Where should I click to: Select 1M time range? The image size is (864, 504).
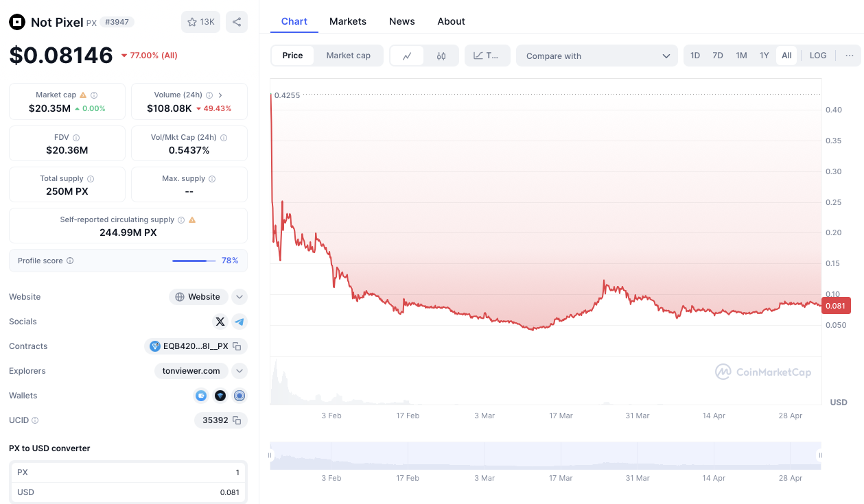pyautogui.click(x=741, y=56)
